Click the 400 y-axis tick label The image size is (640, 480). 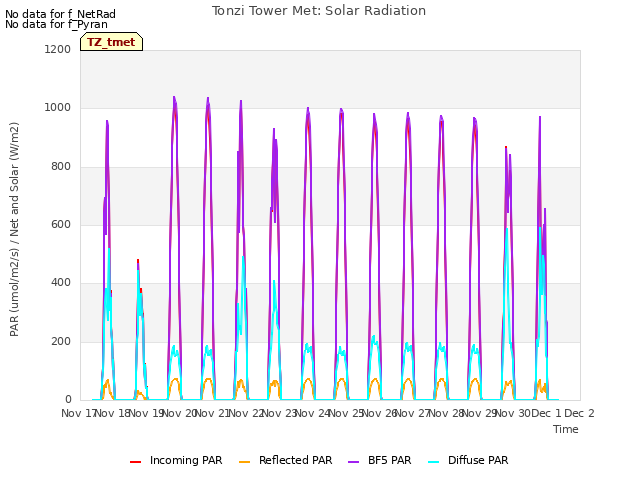click(x=61, y=282)
